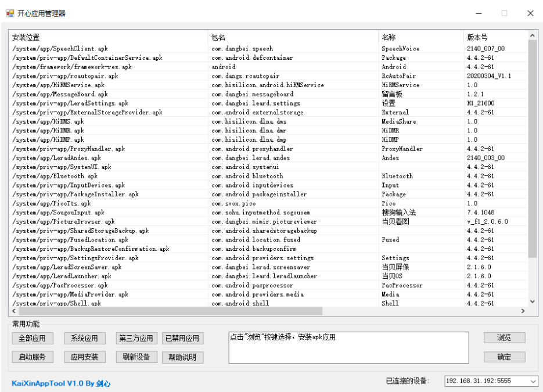The image size is (543, 392).
Task: Click the 系统应用 button
Action: 84,339
